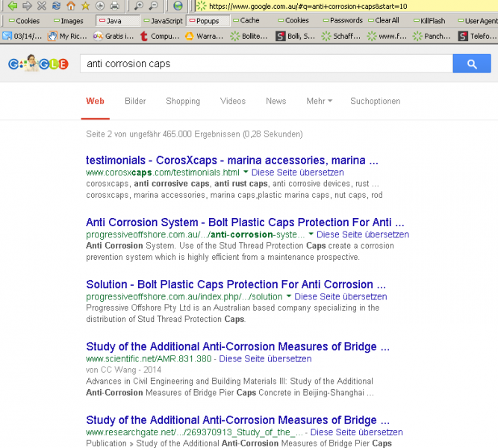Expand the Mehr dropdown
Viewport: 498px width, 448px height.
point(320,101)
